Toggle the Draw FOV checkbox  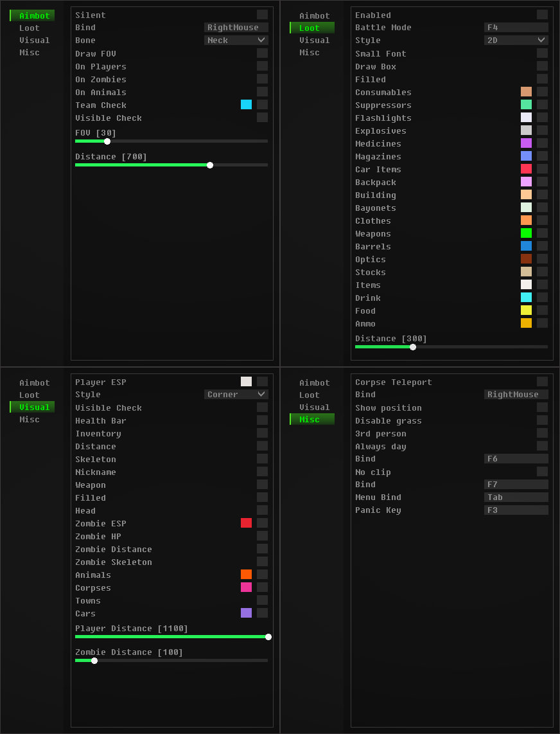point(262,53)
